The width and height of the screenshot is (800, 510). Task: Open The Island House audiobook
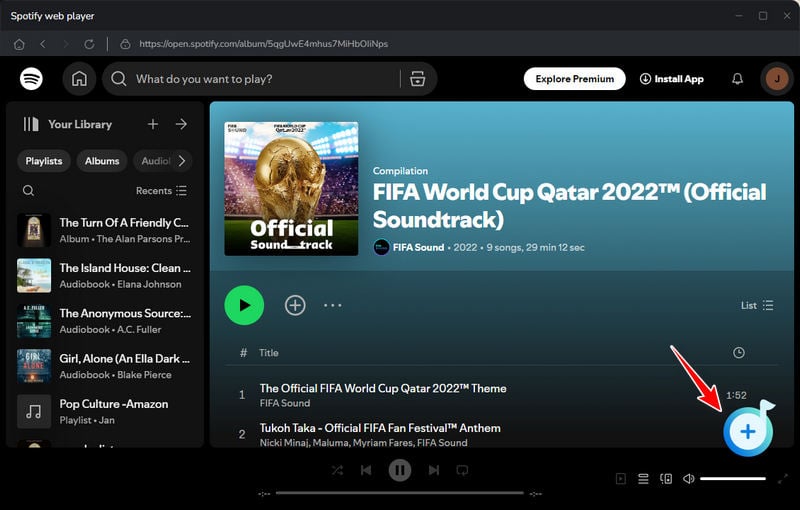pyautogui.click(x=105, y=275)
